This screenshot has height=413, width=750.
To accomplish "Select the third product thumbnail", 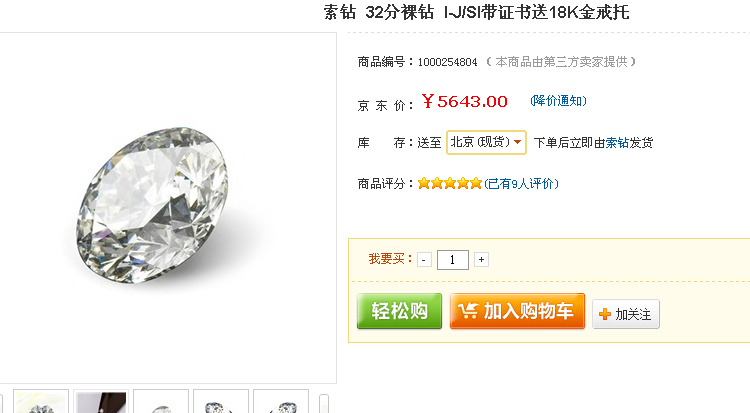I will tap(161, 402).
